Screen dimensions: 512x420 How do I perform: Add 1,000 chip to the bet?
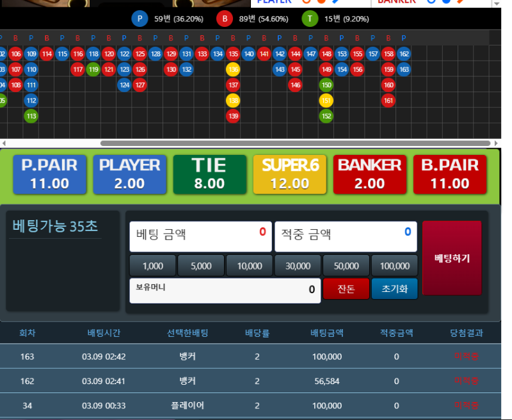(153, 266)
